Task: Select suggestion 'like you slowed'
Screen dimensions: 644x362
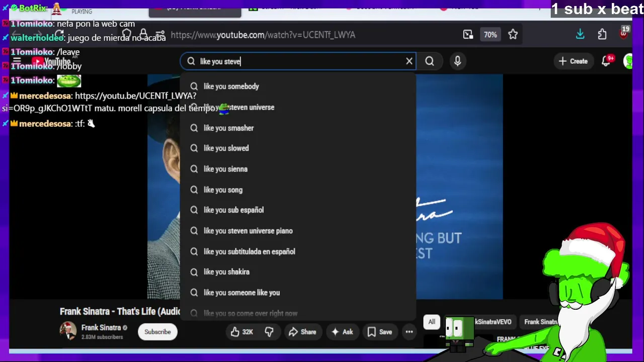Action: [298, 148]
